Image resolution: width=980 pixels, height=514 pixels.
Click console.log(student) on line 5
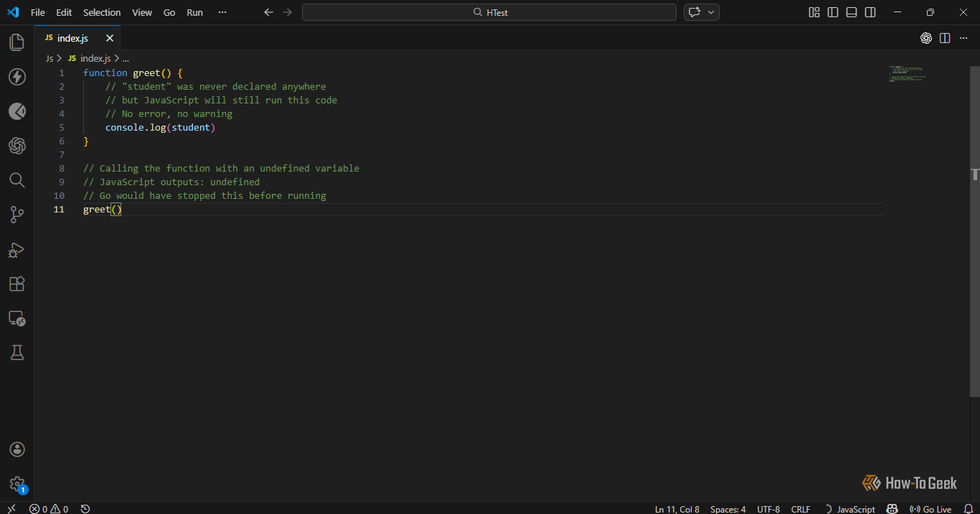coord(160,128)
